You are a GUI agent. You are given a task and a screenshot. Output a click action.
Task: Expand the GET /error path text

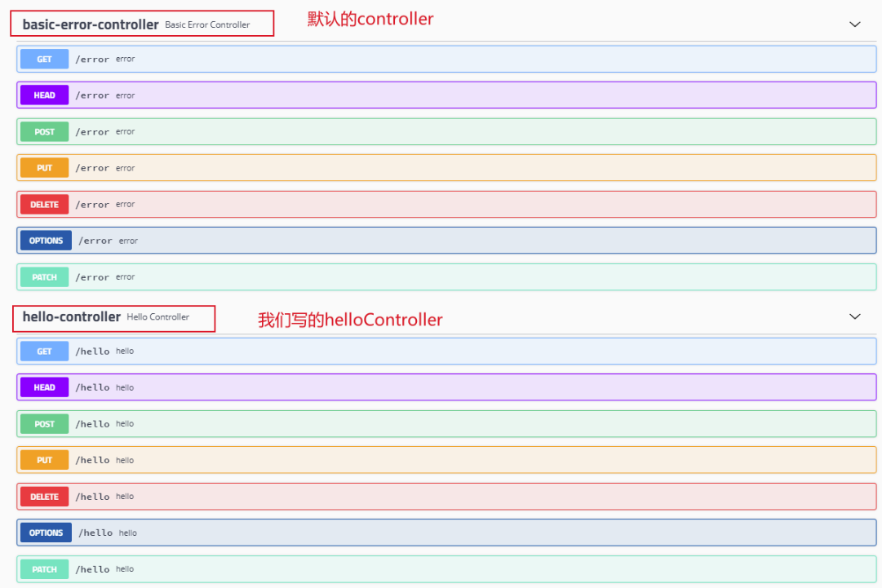[92, 59]
